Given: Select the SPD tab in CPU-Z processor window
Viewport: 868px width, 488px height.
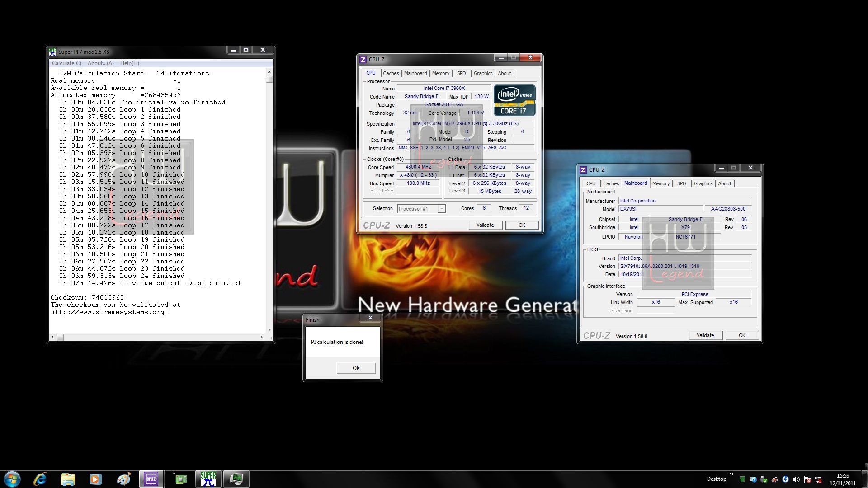Looking at the screenshot, I should [461, 73].
